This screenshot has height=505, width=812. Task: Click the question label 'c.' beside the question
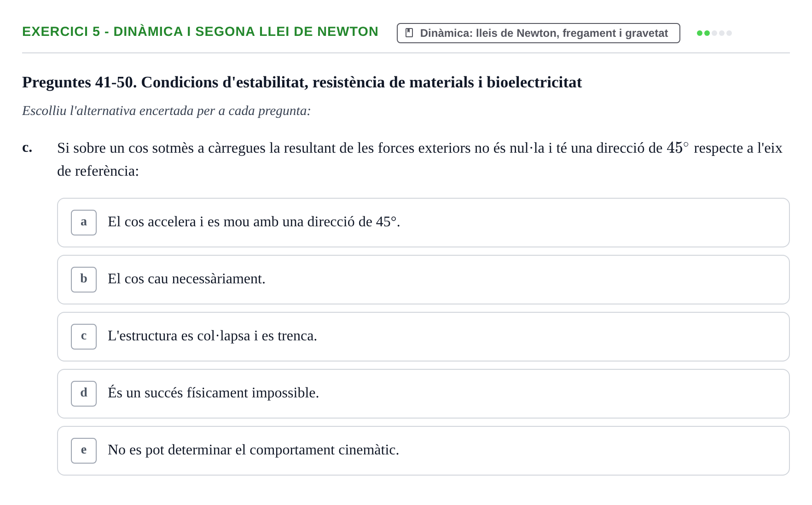(x=27, y=148)
